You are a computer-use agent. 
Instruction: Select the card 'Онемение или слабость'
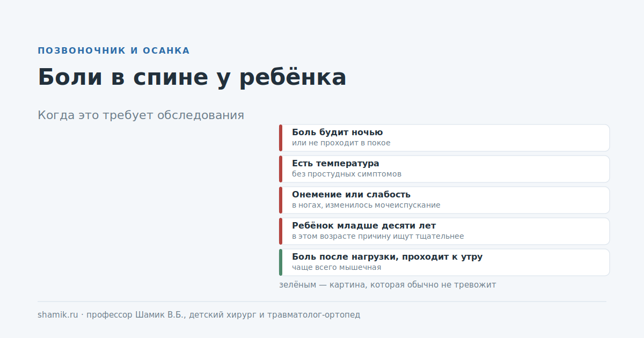coord(444,200)
